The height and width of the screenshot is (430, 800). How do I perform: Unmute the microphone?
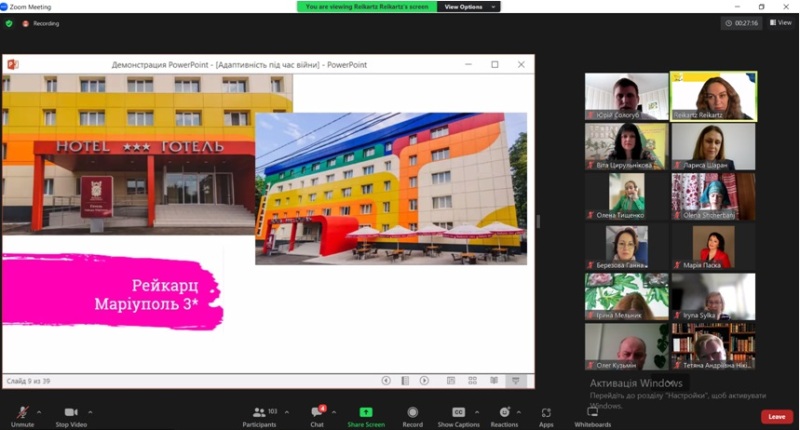22,416
